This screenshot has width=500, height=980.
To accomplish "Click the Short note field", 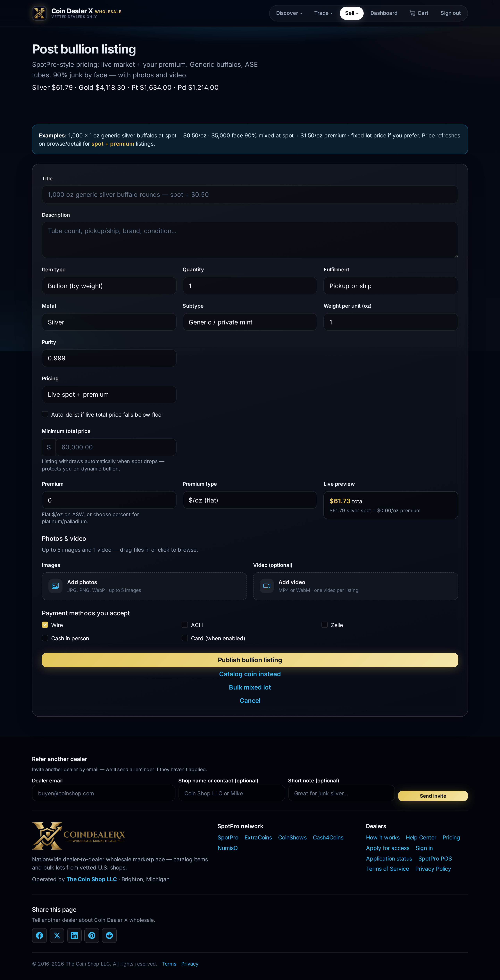I will click(x=341, y=793).
